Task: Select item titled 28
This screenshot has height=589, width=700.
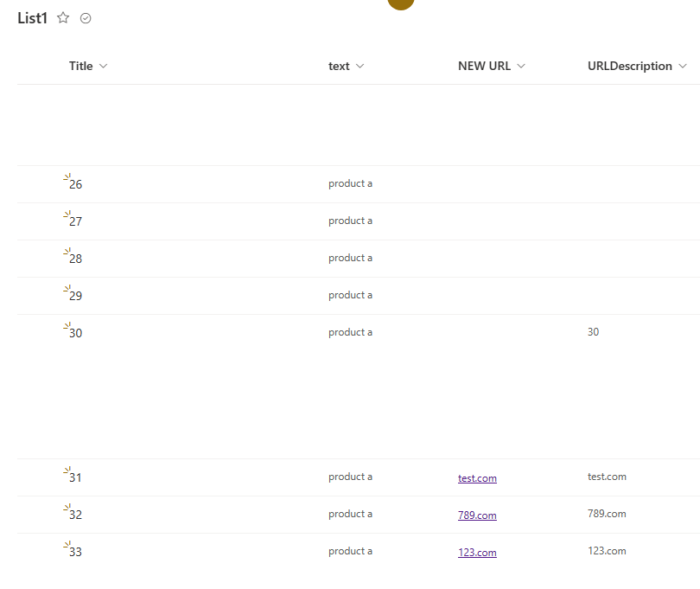Action: tap(75, 259)
